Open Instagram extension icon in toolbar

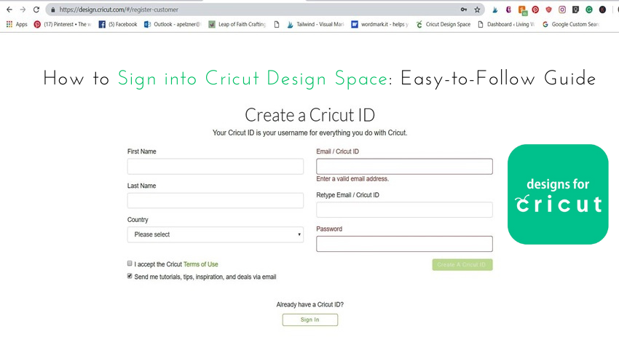[x=562, y=10]
